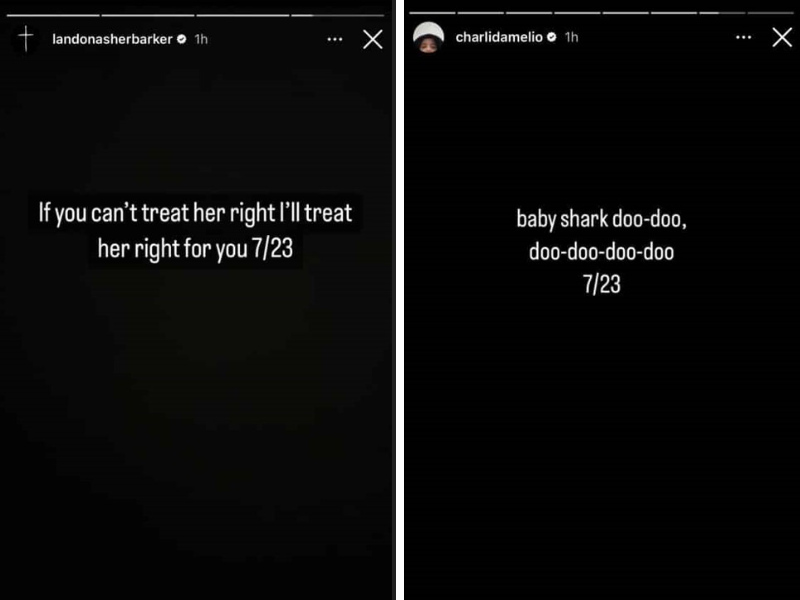Visit the charlidamelio username link

coord(499,37)
